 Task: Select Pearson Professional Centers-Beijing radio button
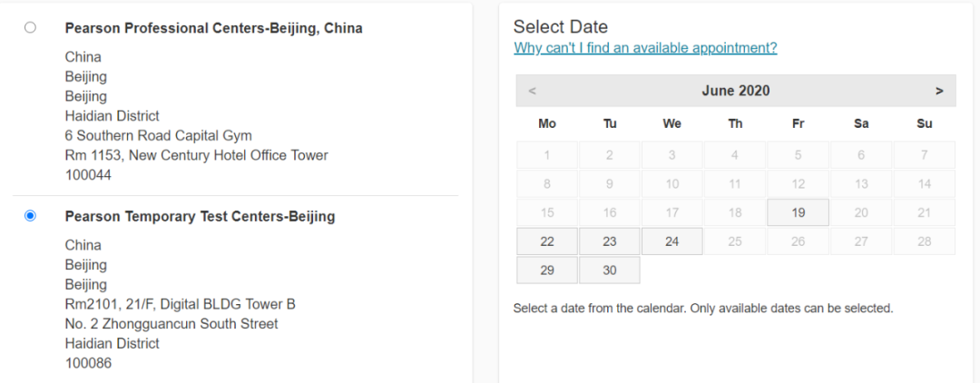(31, 28)
